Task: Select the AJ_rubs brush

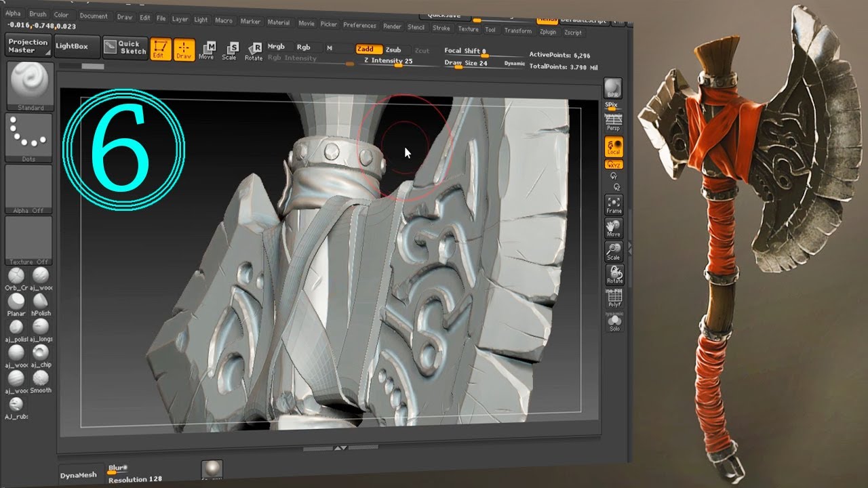Action: [x=16, y=407]
